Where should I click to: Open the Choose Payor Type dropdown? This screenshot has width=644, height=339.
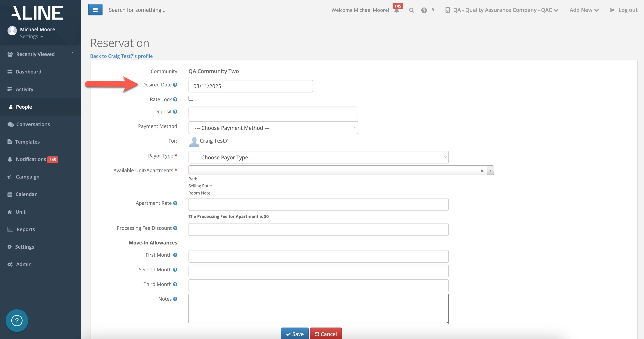(x=318, y=157)
